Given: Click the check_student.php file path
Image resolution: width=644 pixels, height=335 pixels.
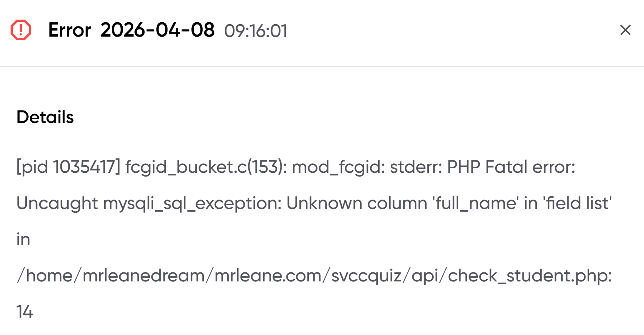Looking at the screenshot, I should point(314,276).
